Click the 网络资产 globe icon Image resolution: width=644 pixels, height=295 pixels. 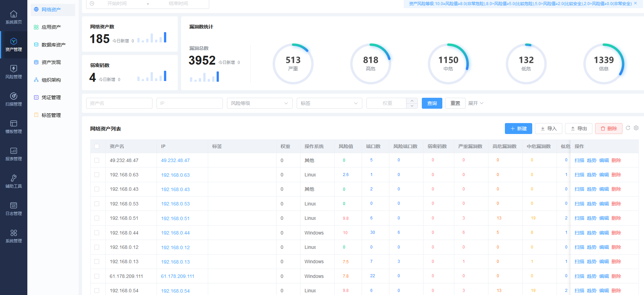(36, 10)
